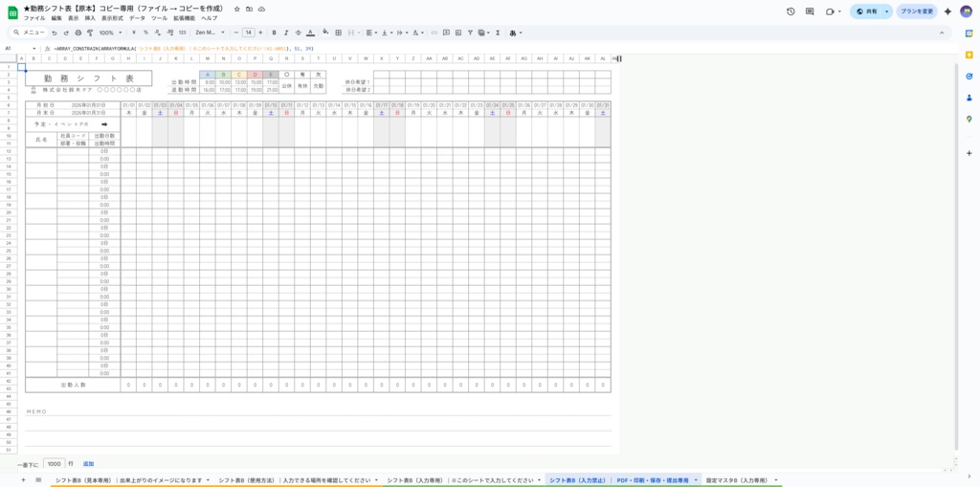The image size is (980, 487).
Task: Click 追加 to add rows
Action: click(88, 464)
